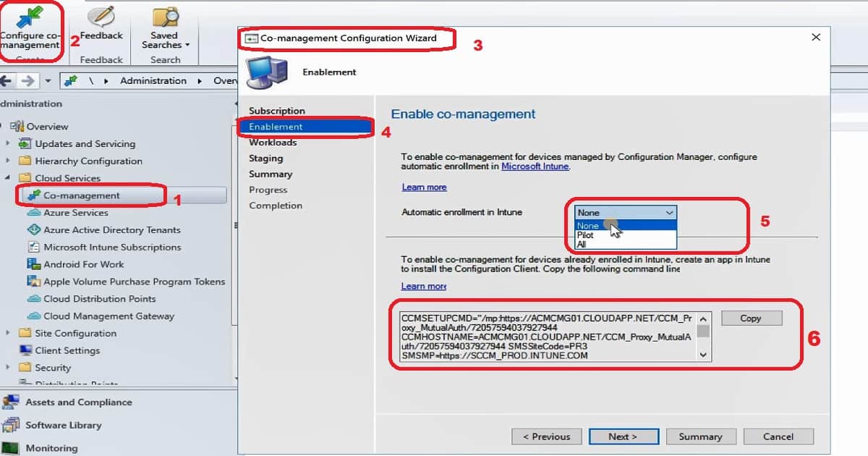Cancel the co-management wizard
This screenshot has width=868, height=456.
point(778,436)
